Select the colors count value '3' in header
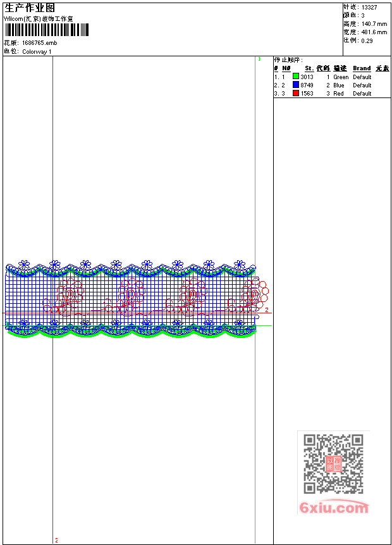Viewport: 392px width, 545px height. [363, 16]
